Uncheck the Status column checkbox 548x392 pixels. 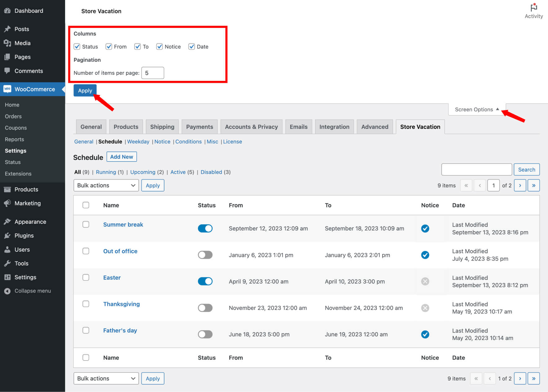tap(77, 46)
